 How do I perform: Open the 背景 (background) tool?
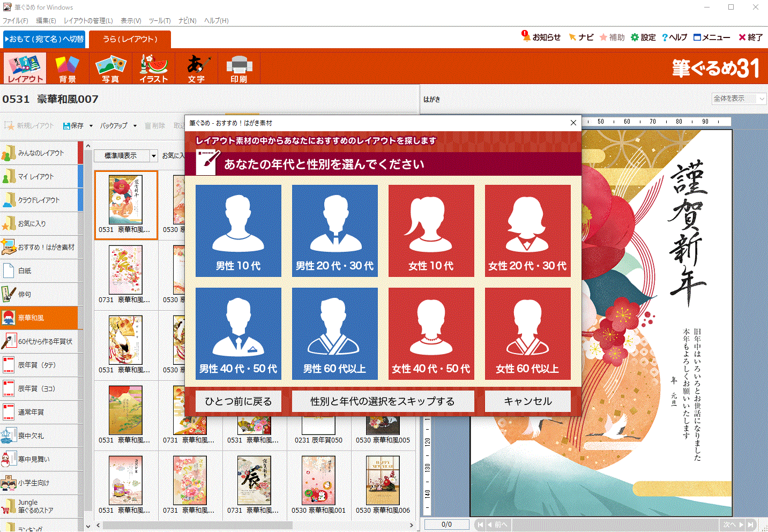click(x=68, y=68)
